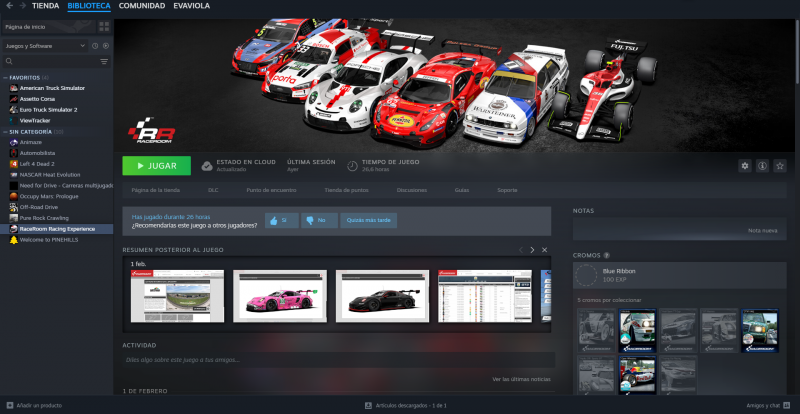Open the TIENDA menu
Screen dimensions: 800x414
[x=45, y=6]
